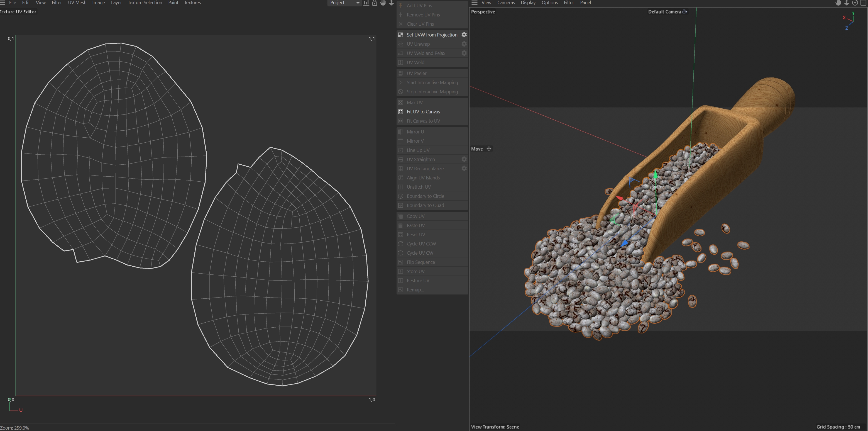The width and height of the screenshot is (868, 431).
Task: Click the histogram bars icon beside Project
Action: click(x=366, y=3)
